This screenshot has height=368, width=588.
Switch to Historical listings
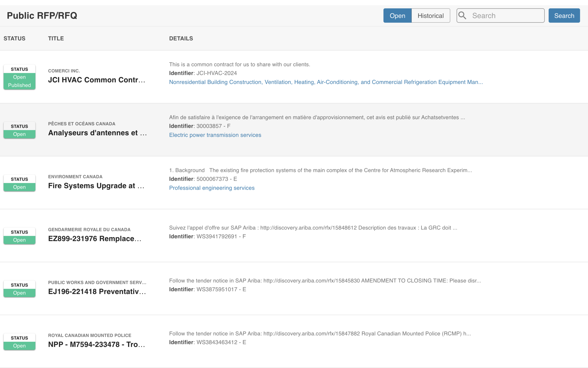click(430, 16)
